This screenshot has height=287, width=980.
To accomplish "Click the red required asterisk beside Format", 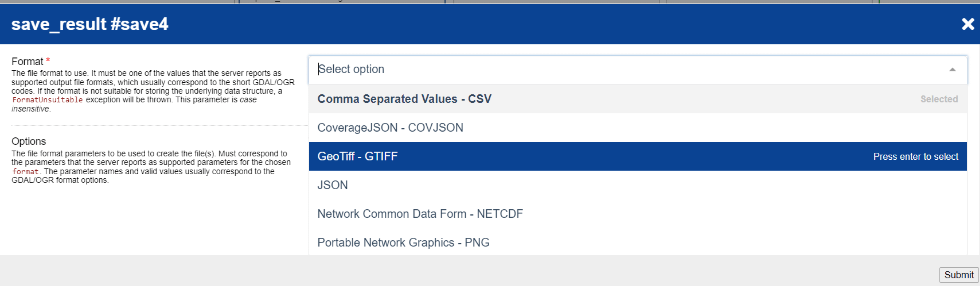I will click(48, 61).
